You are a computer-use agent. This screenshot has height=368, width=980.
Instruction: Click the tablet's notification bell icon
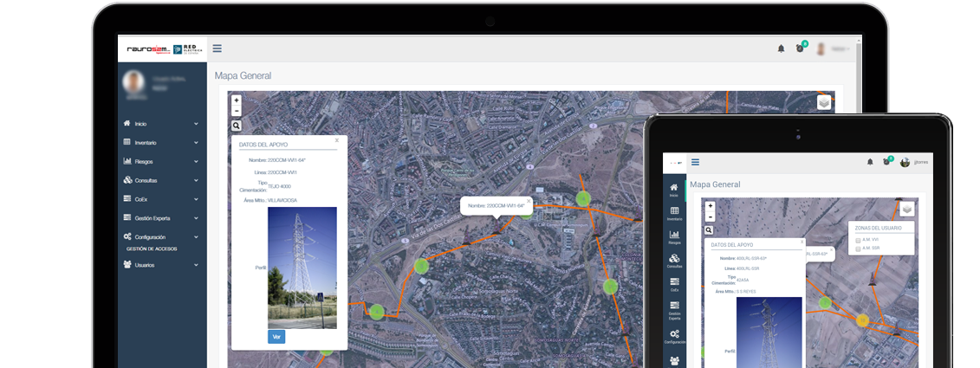[x=870, y=162]
